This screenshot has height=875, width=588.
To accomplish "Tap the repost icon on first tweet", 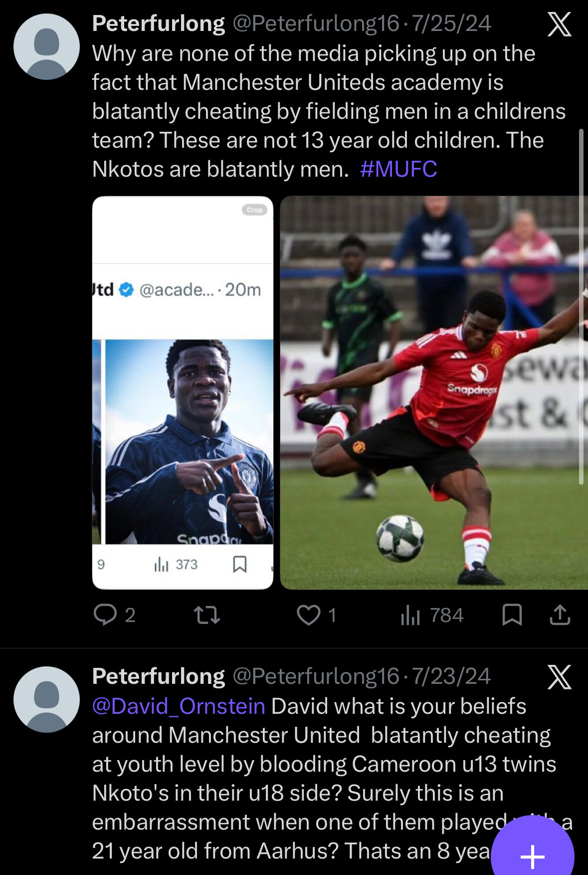I will (x=207, y=615).
